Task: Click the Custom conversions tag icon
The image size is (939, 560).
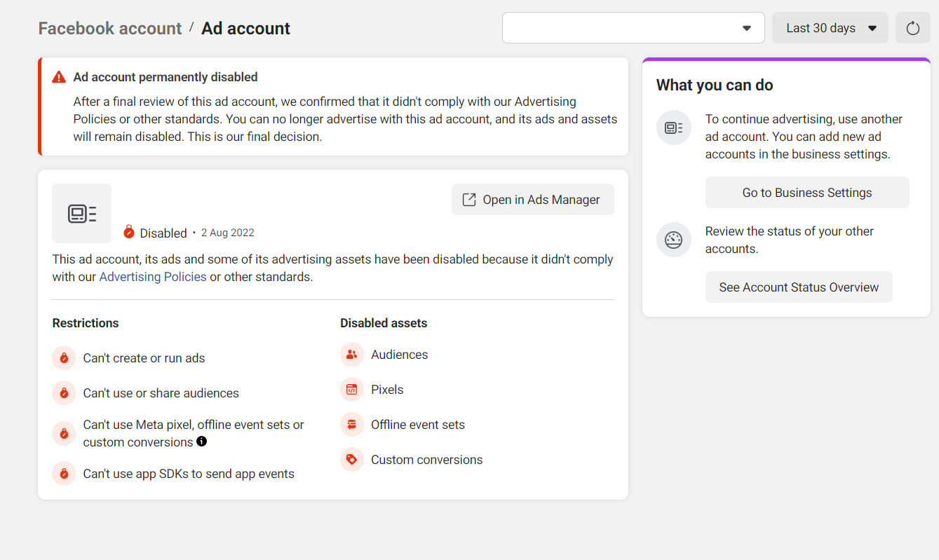Action: click(x=352, y=460)
